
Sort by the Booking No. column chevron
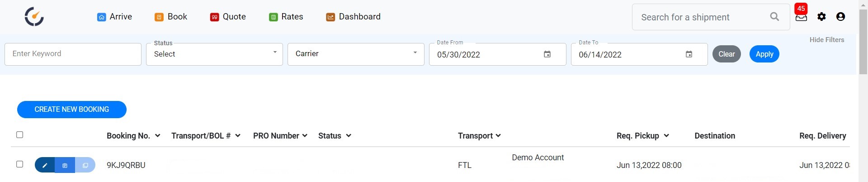tap(157, 136)
